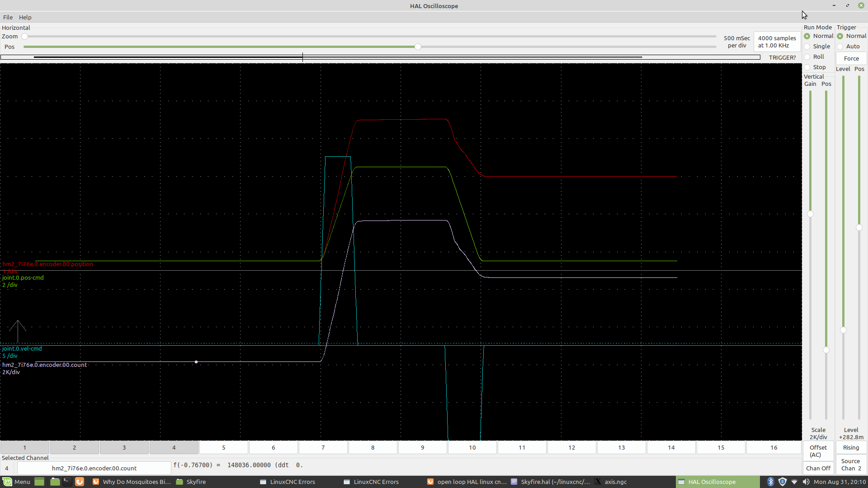Click the selected channel name hm2_7i76e.0.encoder.00.count
This screenshot has width=868, height=488.
(x=94, y=468)
